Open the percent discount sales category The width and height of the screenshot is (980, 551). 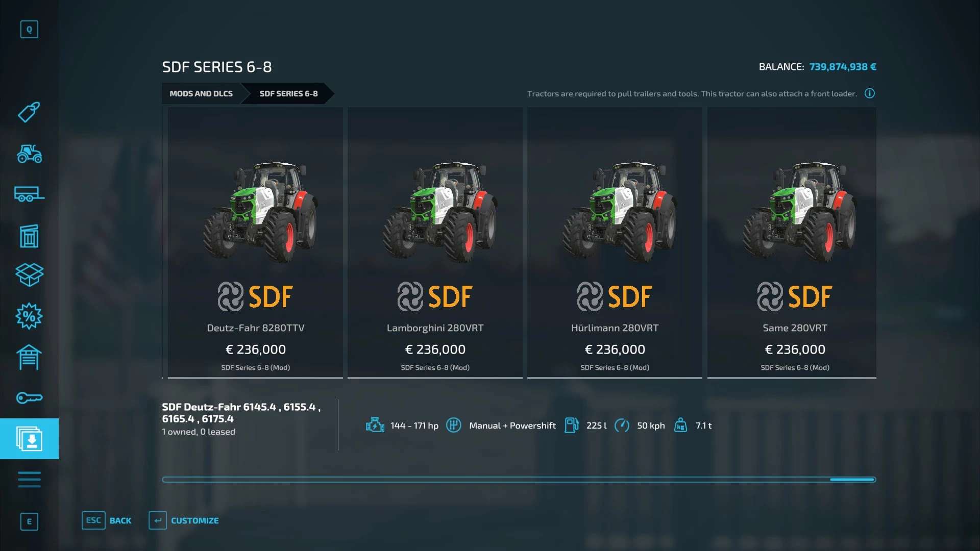coord(29,316)
